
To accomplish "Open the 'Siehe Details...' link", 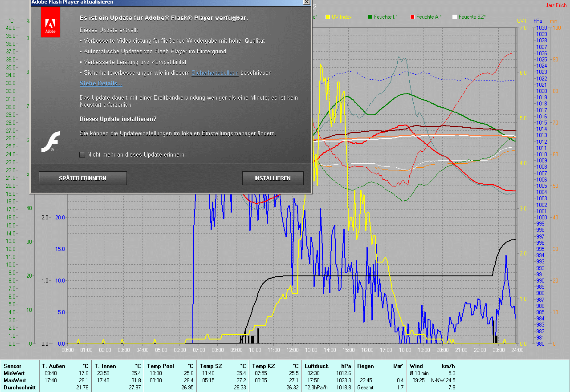I will [x=101, y=84].
